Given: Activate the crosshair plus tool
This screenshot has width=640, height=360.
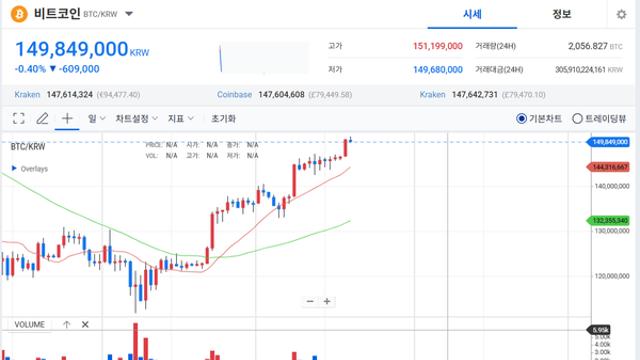Looking at the screenshot, I should (67, 118).
